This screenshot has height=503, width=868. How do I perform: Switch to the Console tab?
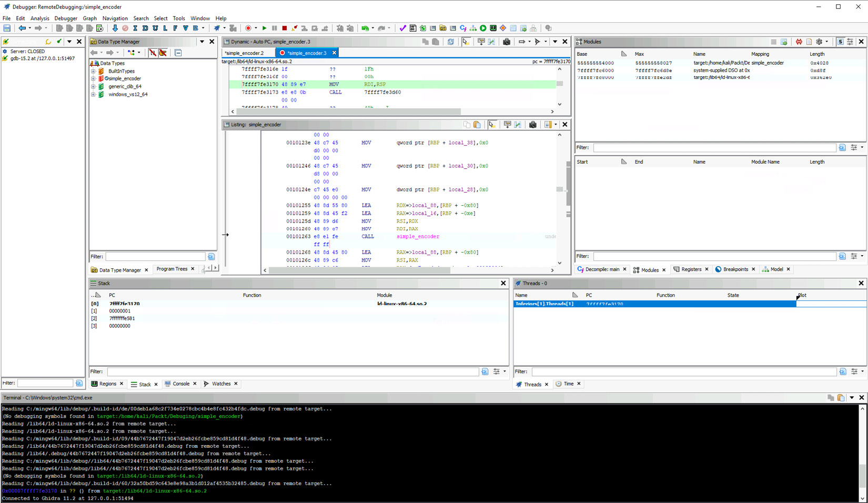coord(181,384)
